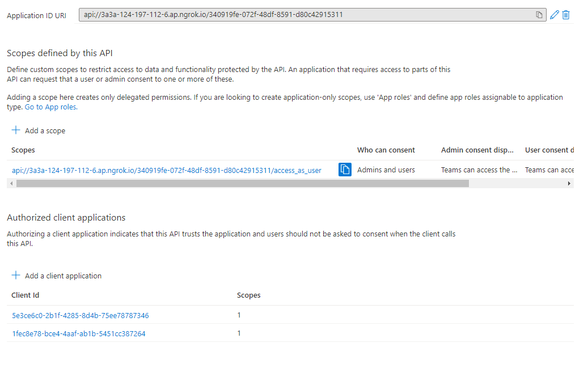This screenshot has height=368, width=588.
Task: Open client application 1fec8e78-bce4-4aaf-ab1b-5451cc387264
Action: coord(79,333)
